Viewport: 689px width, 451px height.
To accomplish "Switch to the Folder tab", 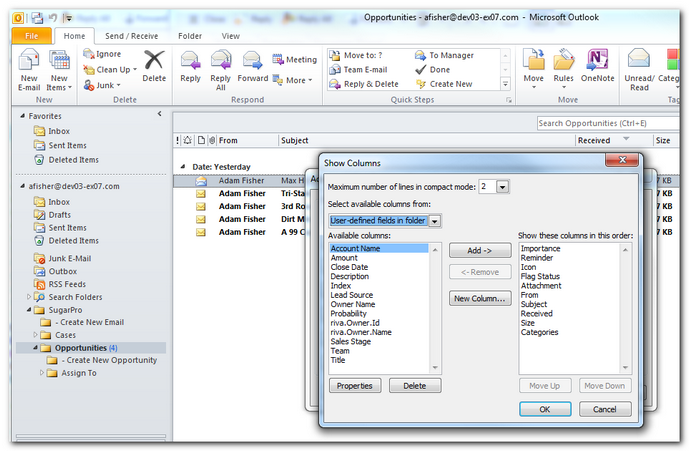I will (190, 36).
